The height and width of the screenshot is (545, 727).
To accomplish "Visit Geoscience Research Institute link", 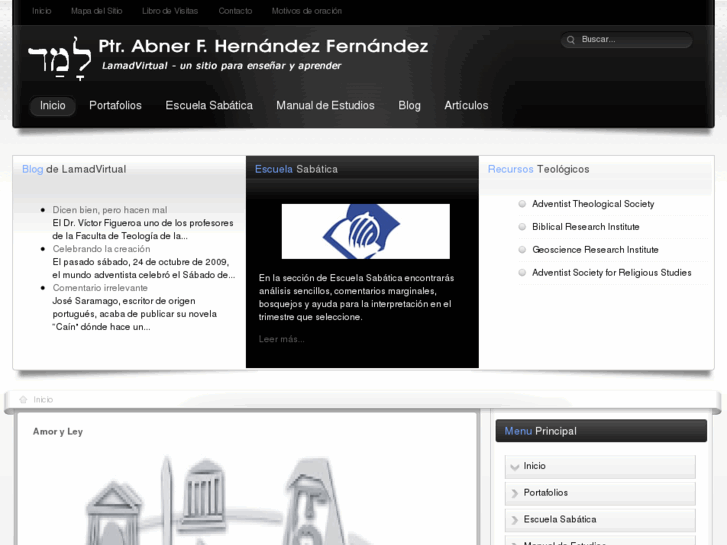I will click(x=595, y=250).
